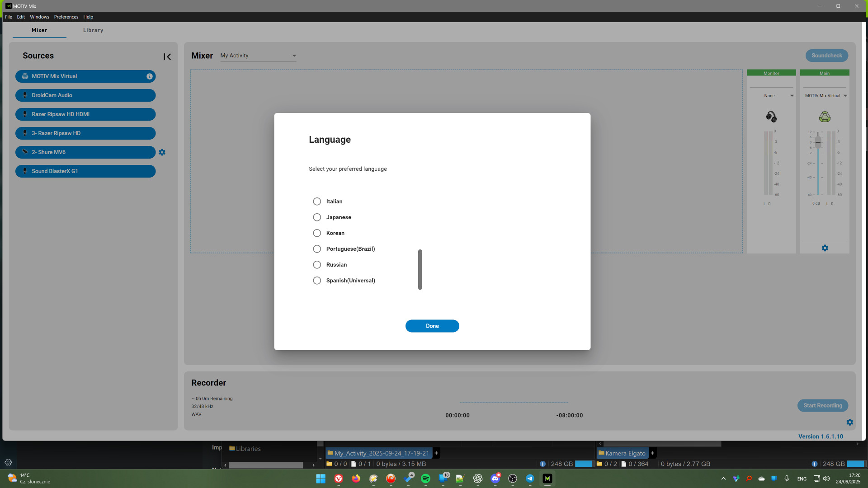
Task: Open Spotify from the taskbar
Action: click(x=425, y=479)
